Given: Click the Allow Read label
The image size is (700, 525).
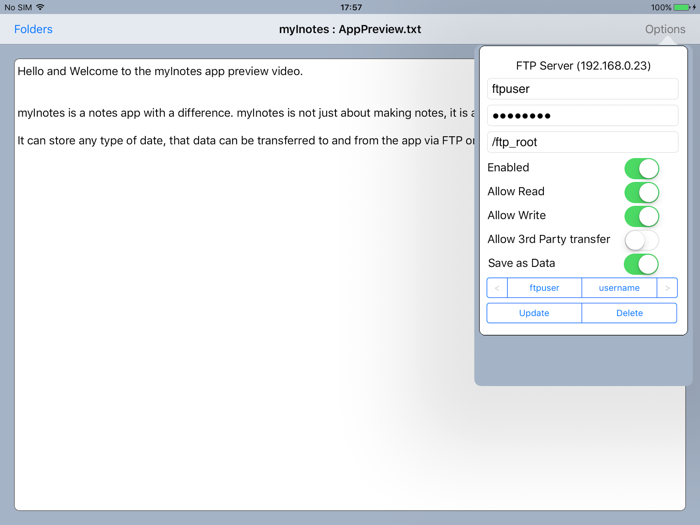Looking at the screenshot, I should point(516,192).
